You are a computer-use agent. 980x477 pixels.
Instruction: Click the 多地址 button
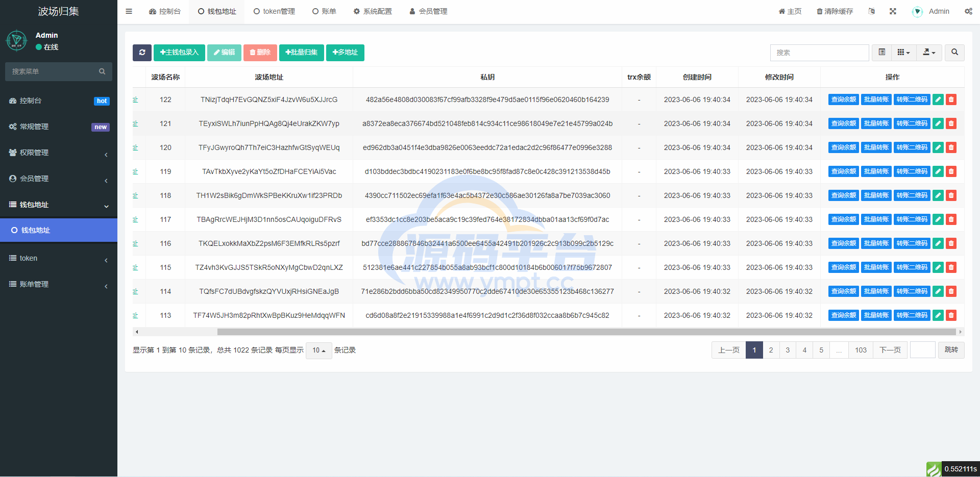(x=345, y=53)
